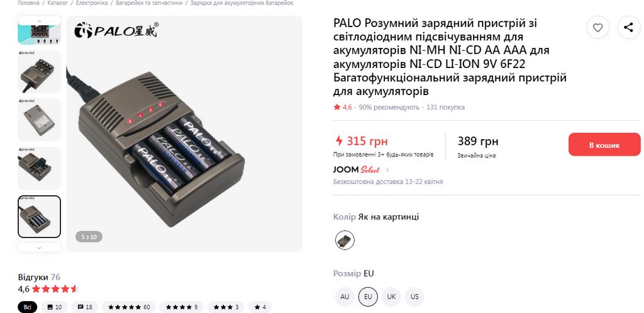Select AU plug size option
This screenshot has height=313, width=644.
click(x=345, y=296)
